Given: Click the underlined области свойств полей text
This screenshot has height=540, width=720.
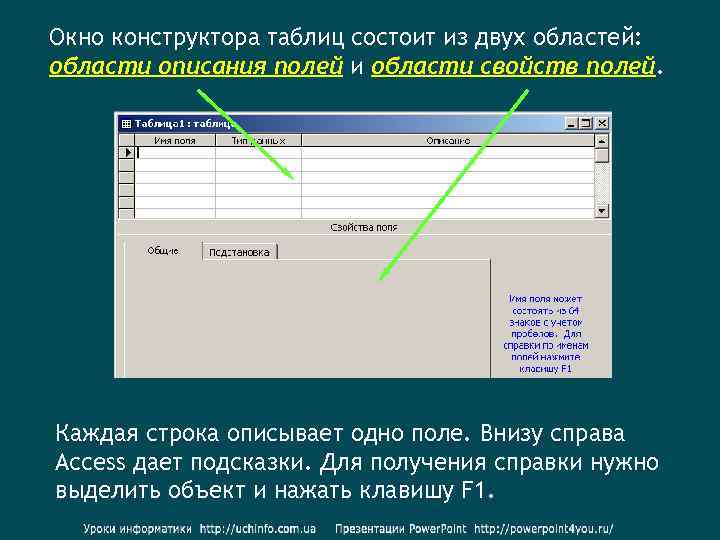Looking at the screenshot, I should point(513,66).
